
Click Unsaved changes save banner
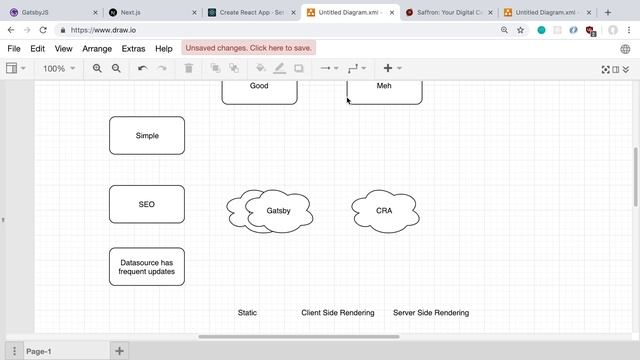249,48
